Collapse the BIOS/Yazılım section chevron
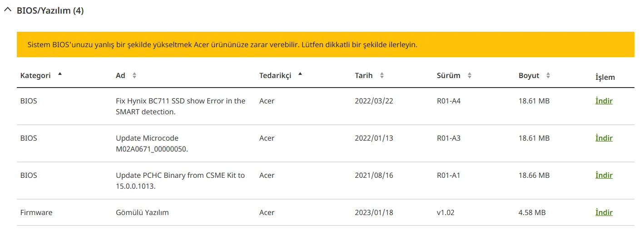This screenshot has width=644, height=235. [x=7, y=10]
